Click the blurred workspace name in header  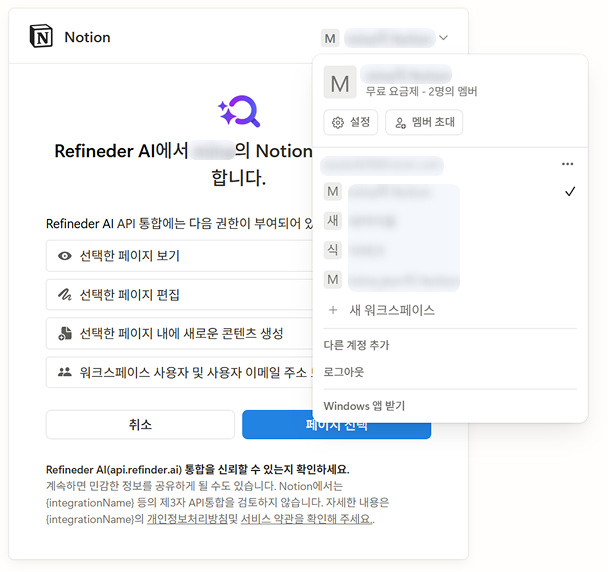click(x=390, y=38)
